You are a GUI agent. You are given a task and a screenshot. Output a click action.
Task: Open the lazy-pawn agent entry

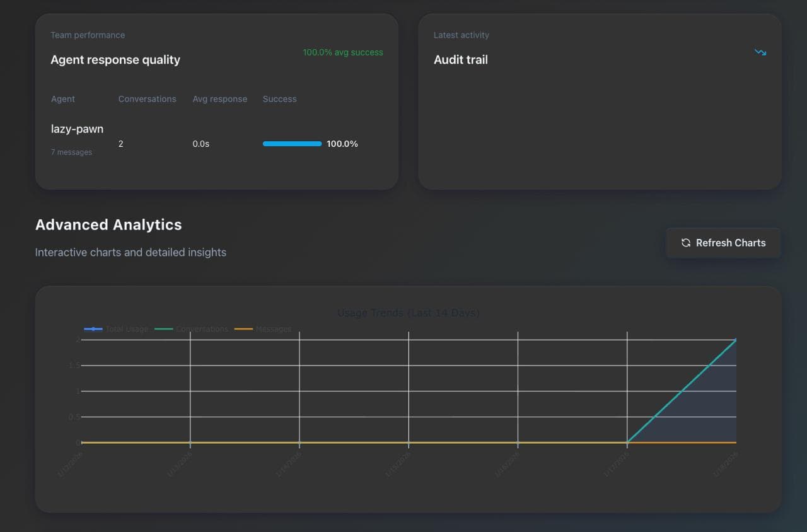[x=77, y=129]
